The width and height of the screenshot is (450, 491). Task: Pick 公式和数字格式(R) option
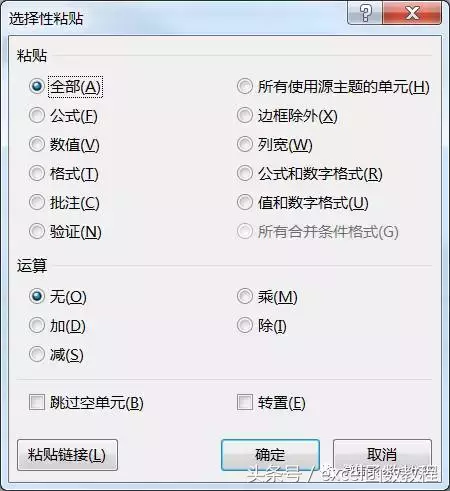245,174
